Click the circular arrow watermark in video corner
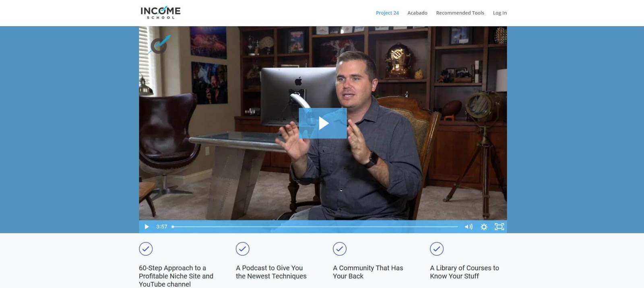The image size is (644, 288). [160, 44]
